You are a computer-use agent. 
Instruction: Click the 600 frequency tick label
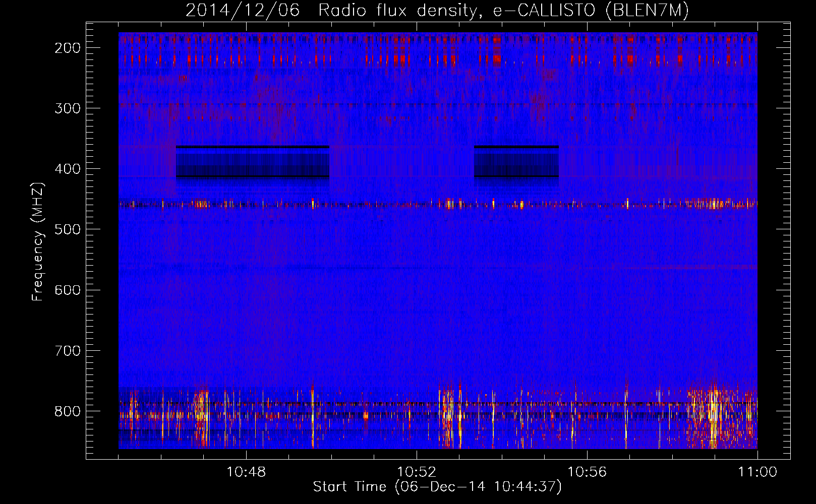point(68,290)
